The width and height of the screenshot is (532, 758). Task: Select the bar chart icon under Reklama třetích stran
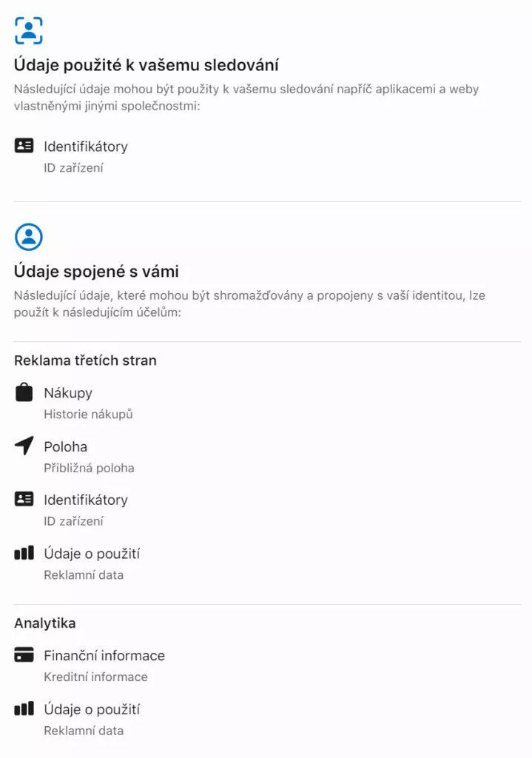(x=24, y=552)
